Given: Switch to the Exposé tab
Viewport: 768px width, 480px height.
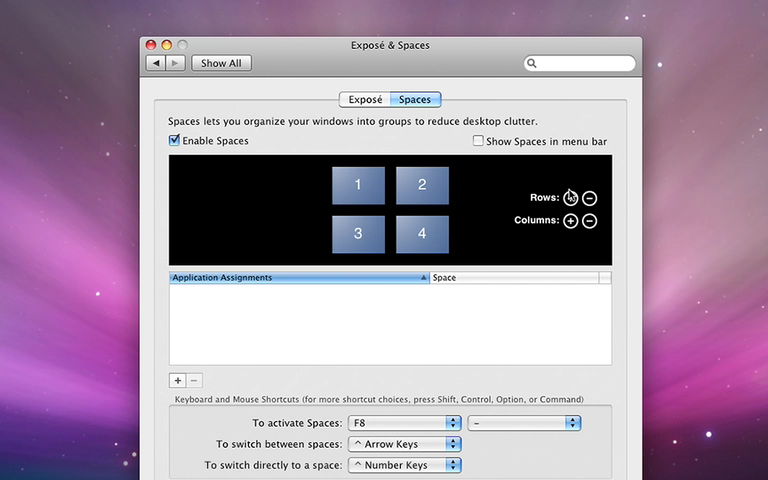Looking at the screenshot, I should [x=365, y=99].
